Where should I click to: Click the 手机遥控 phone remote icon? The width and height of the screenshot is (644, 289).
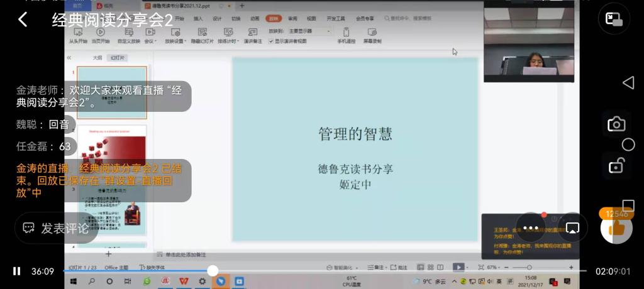point(346,36)
